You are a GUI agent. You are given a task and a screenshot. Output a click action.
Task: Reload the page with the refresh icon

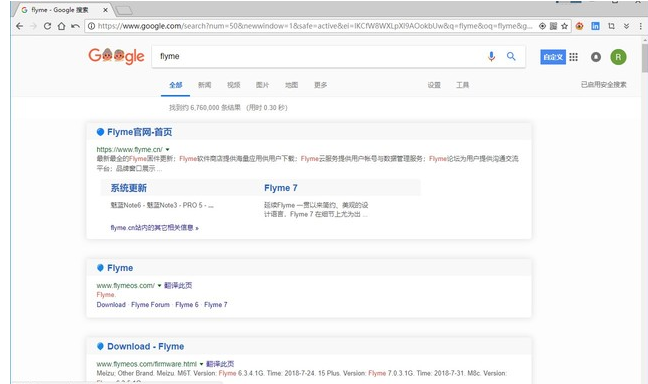pyautogui.click(x=48, y=26)
